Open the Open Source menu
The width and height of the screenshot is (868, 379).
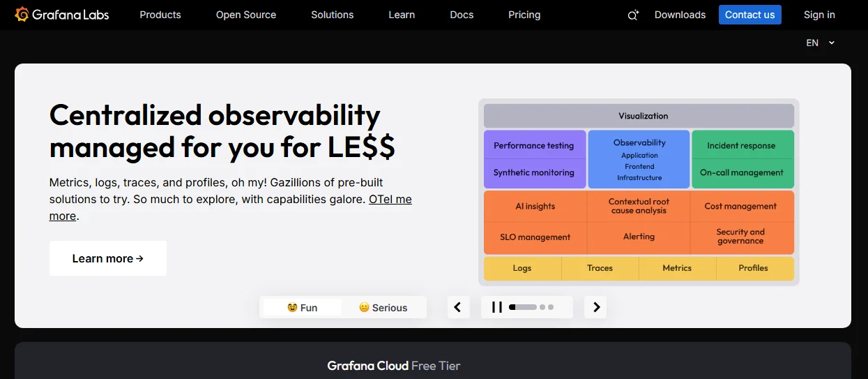[246, 15]
